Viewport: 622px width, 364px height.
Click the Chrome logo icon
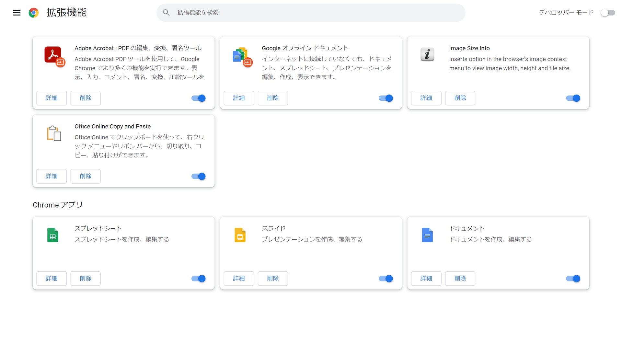pos(34,13)
